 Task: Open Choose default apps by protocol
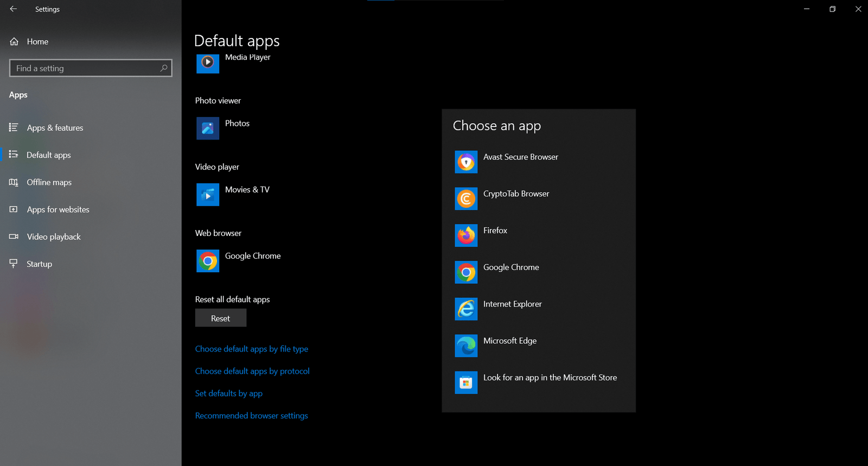point(252,371)
